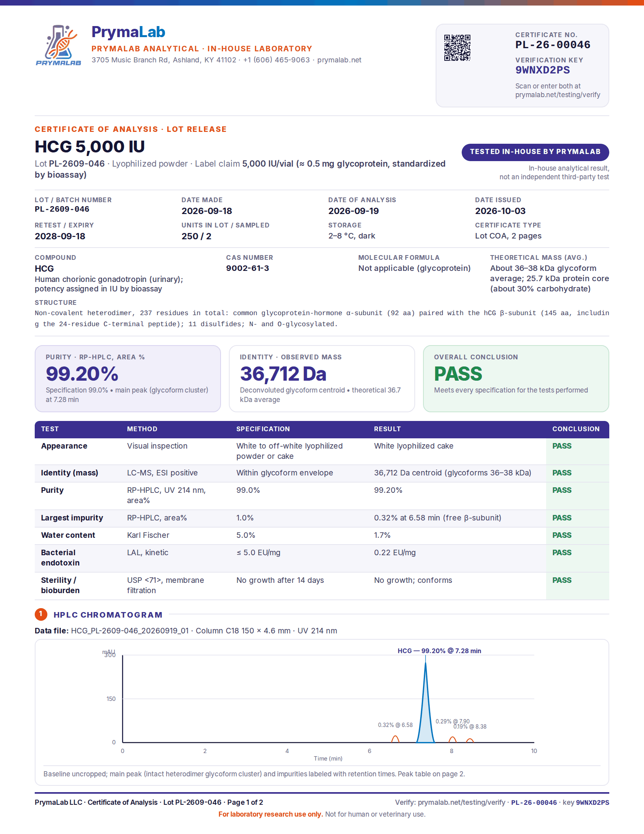Viewport: 644px width, 834px height.
Task: Click the QR code for verification
Action: tap(457, 48)
